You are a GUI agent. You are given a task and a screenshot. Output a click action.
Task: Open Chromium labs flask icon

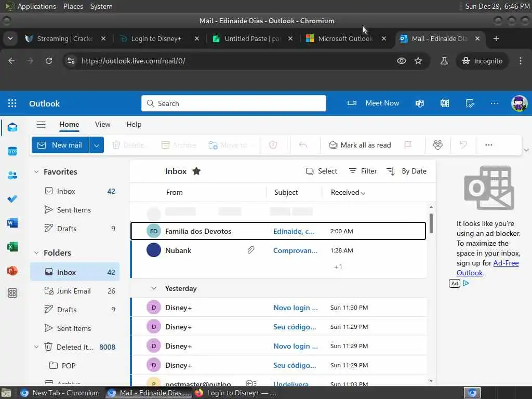coord(444,61)
